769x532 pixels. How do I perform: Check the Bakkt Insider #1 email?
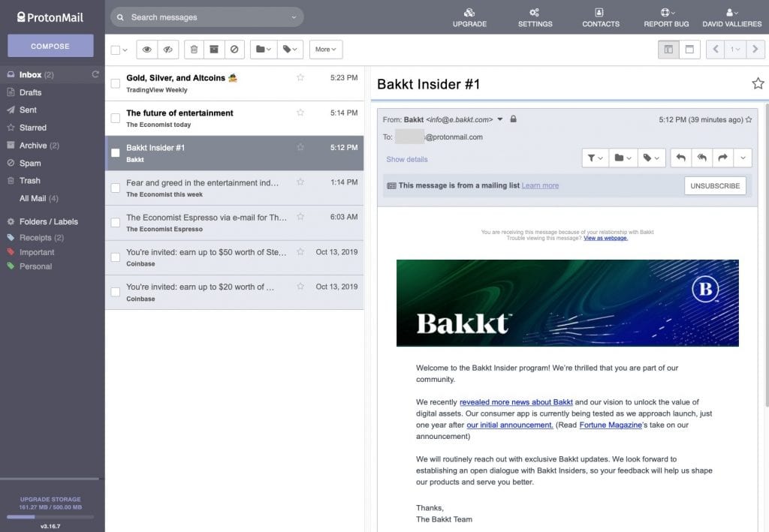(115, 153)
